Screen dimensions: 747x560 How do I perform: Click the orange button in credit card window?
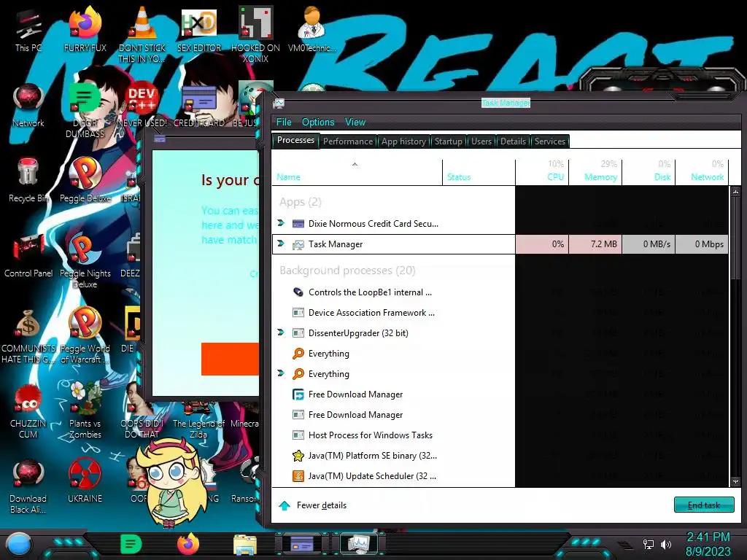pyautogui.click(x=230, y=359)
